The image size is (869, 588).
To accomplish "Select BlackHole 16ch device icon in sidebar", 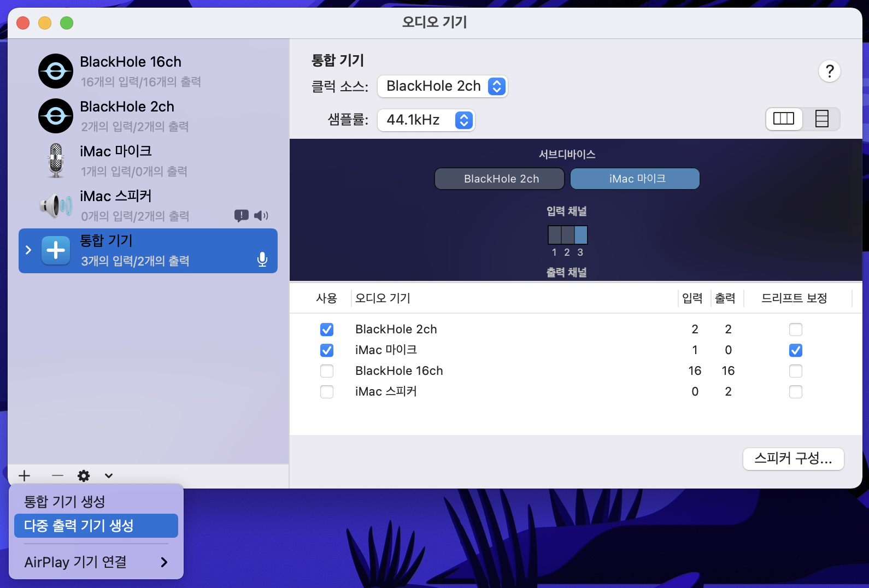I will coord(56,71).
